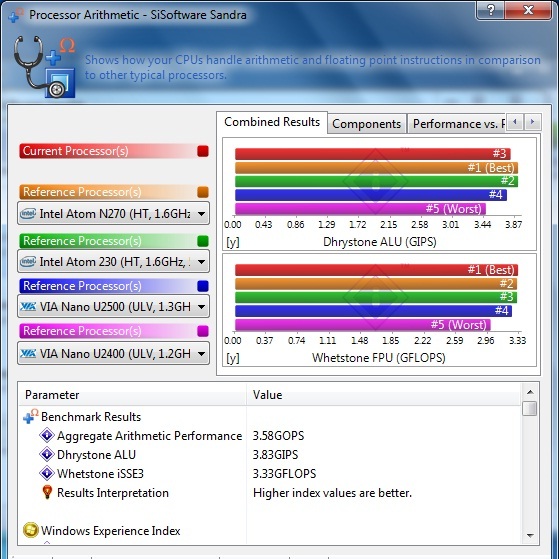Click the Dhrystone ALU diamond icon
This screenshot has width=559, height=559.
pyautogui.click(x=46, y=455)
